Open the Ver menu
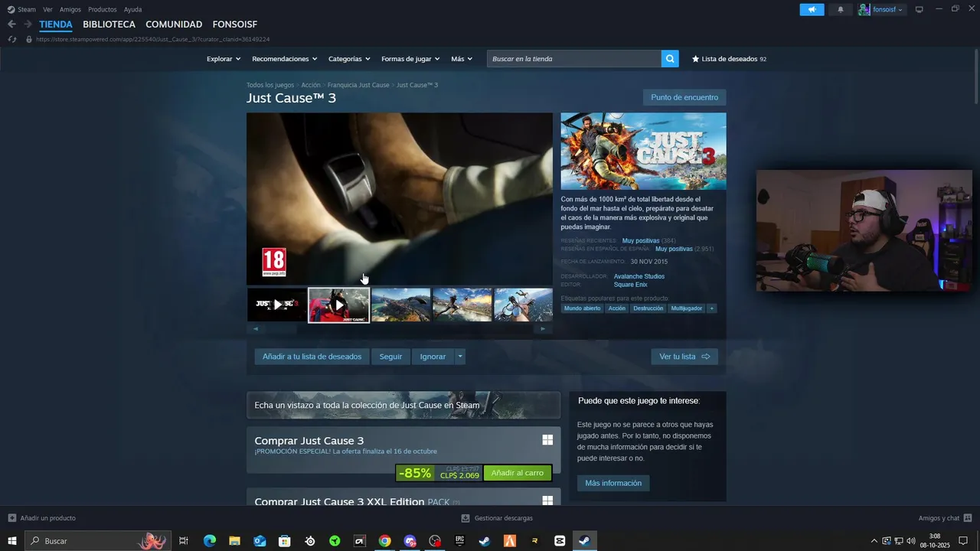 click(47, 9)
